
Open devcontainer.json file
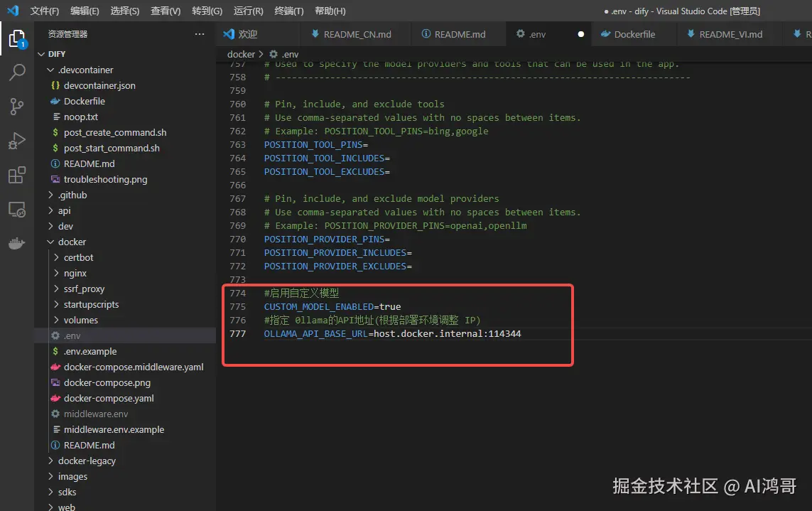pos(99,85)
